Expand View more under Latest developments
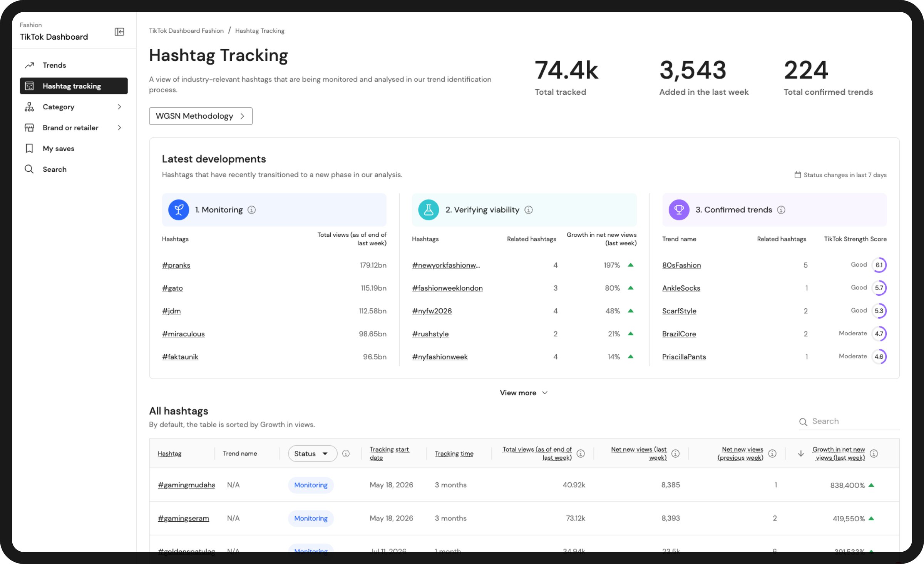Viewport: 924px width, 564px height. click(x=524, y=393)
